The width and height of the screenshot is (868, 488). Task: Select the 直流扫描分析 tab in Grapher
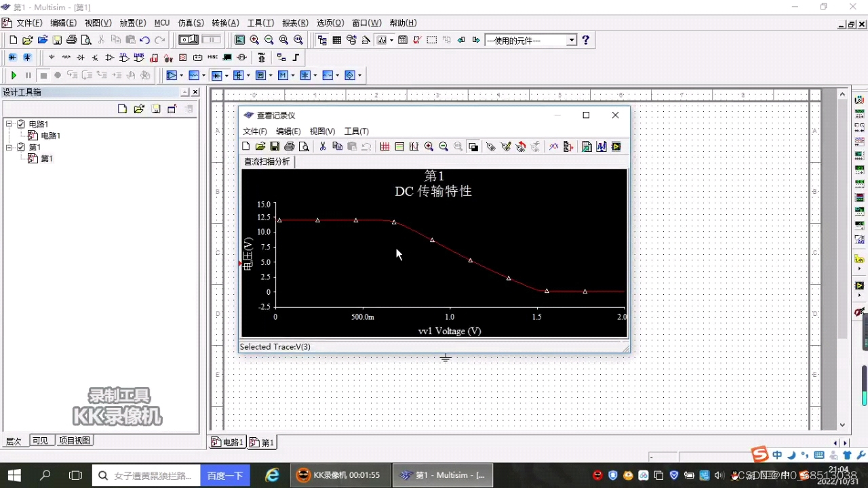point(267,161)
